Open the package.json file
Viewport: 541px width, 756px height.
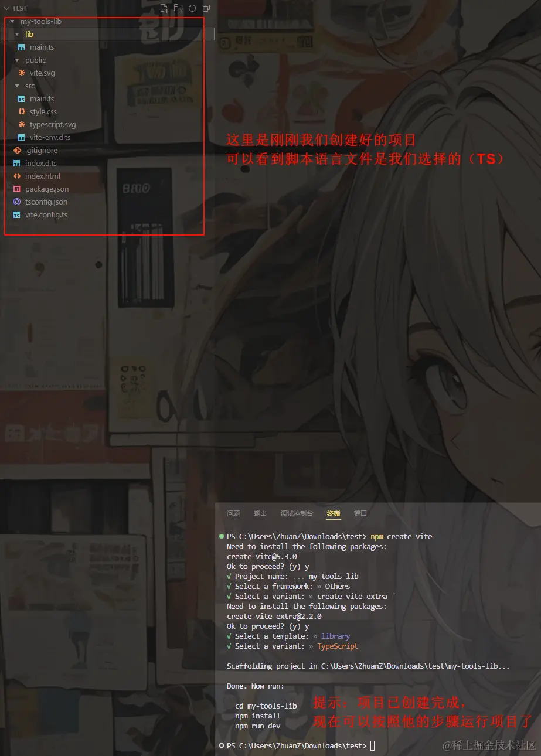[47, 189]
